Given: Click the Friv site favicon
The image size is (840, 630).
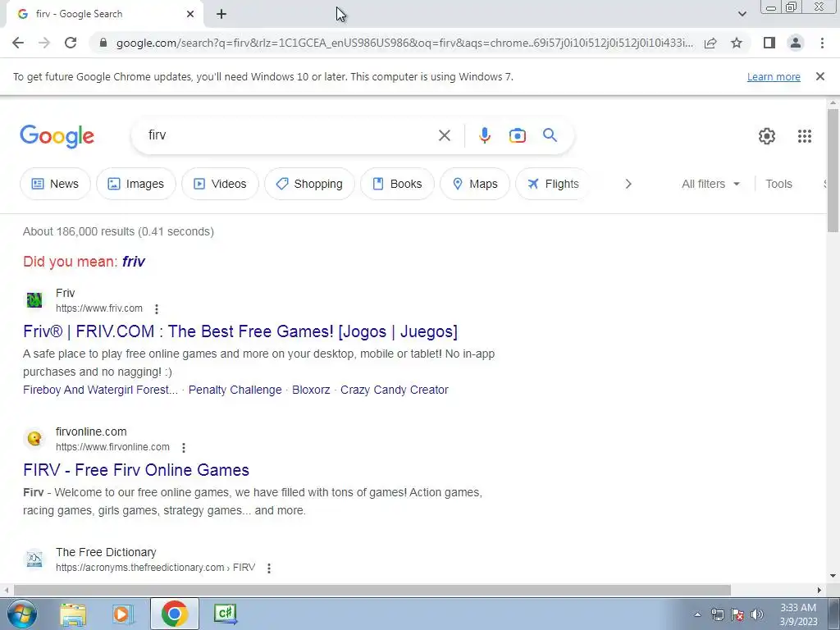Looking at the screenshot, I should [x=34, y=300].
